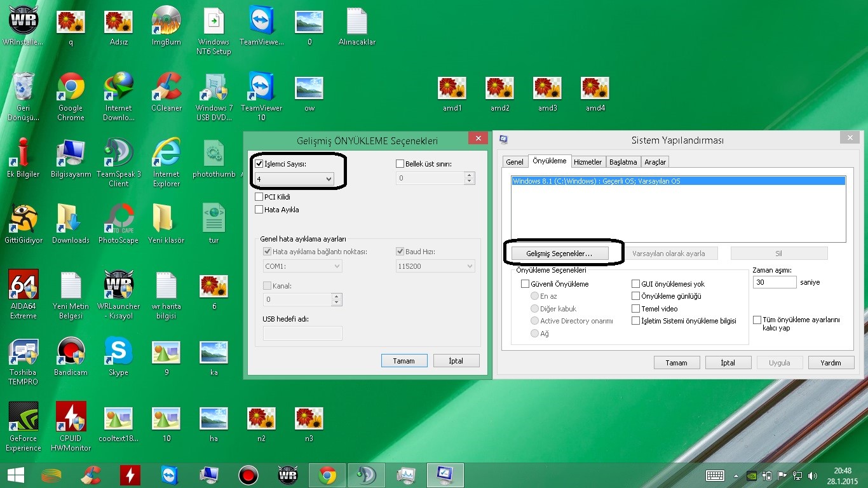Check İşletim Sistemi önyükleme bilgisi
The width and height of the screenshot is (868, 488).
[635, 321]
